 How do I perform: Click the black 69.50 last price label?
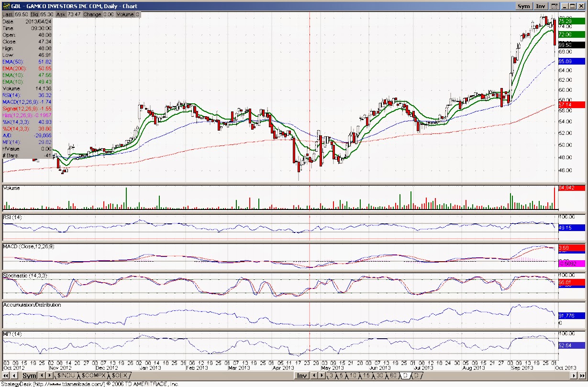coord(571,45)
